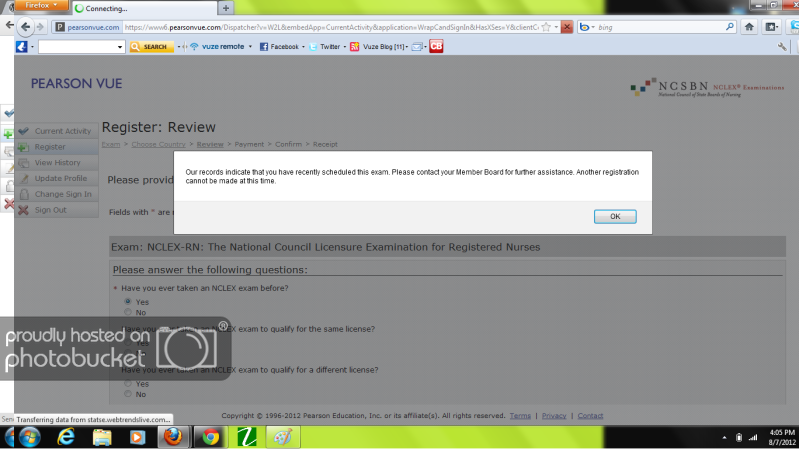Select Yes for taken NCLEX before
Viewport: 799px width, 449px height.
[128, 301]
